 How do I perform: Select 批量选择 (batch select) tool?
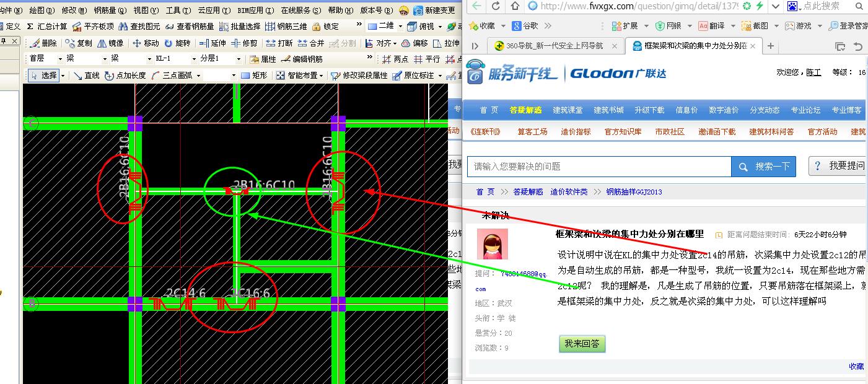[x=240, y=27]
